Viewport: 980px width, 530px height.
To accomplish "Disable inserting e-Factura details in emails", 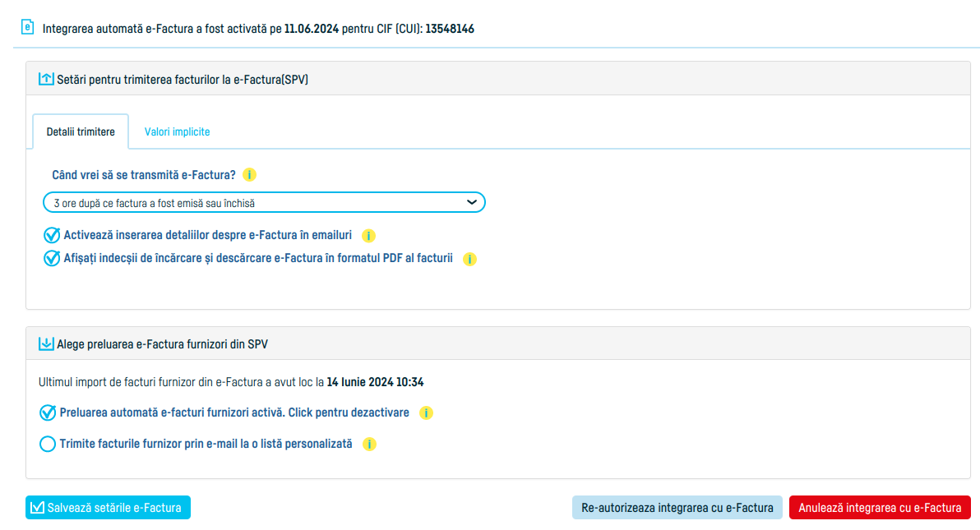I will pyautogui.click(x=50, y=235).
